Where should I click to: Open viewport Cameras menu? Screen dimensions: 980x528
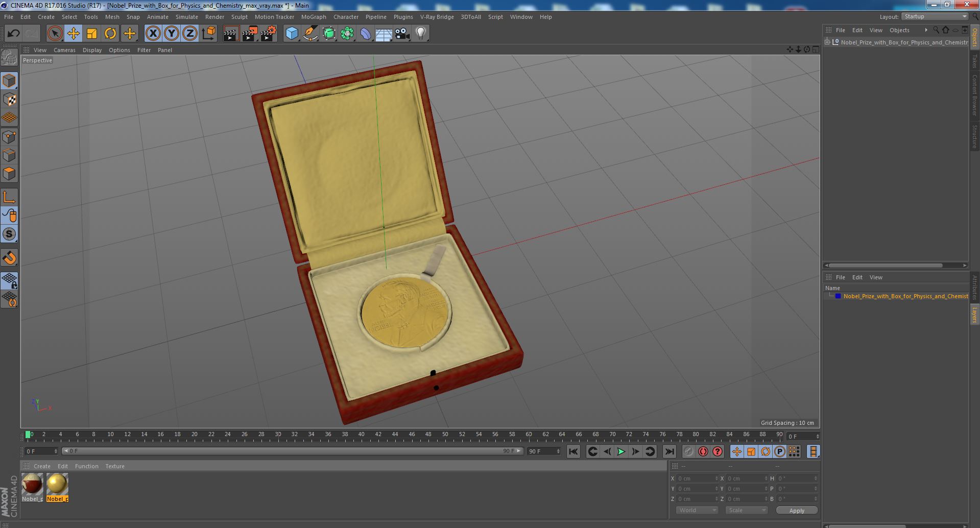pos(64,50)
